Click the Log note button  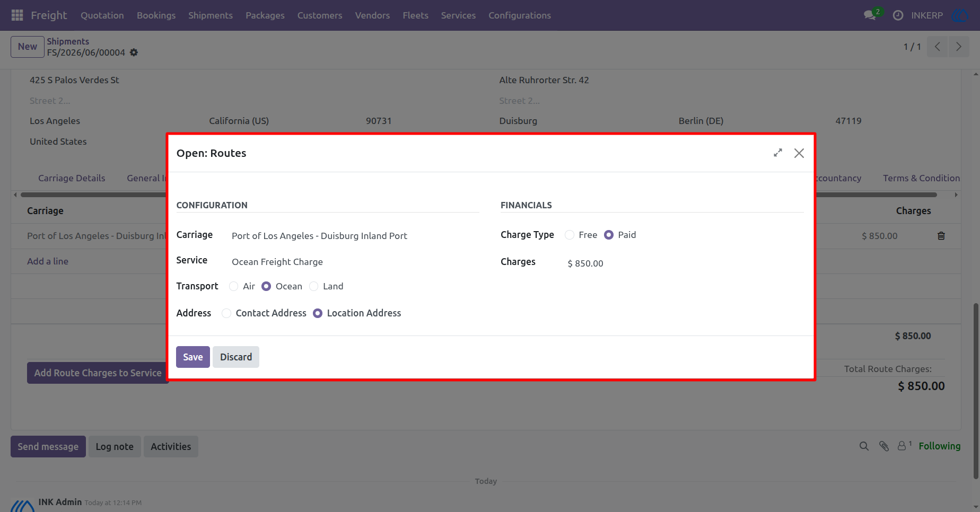(115, 447)
